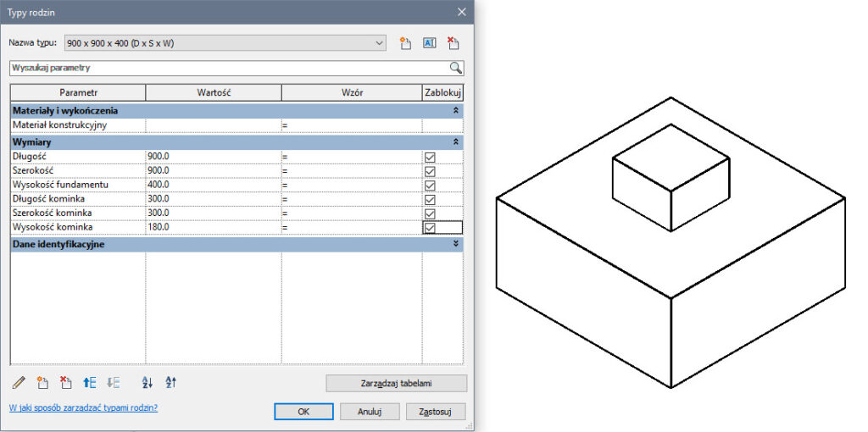Click the Zarządzaj tabelami button
Screen dimensions: 868x432
click(396, 384)
